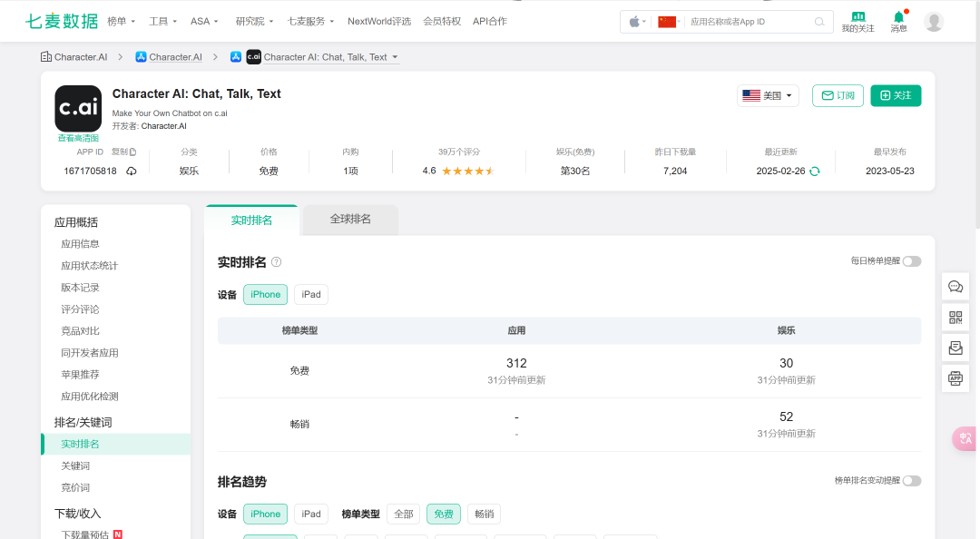Open 竞品对比 in sidebar
The image size is (980, 539).
80,331
